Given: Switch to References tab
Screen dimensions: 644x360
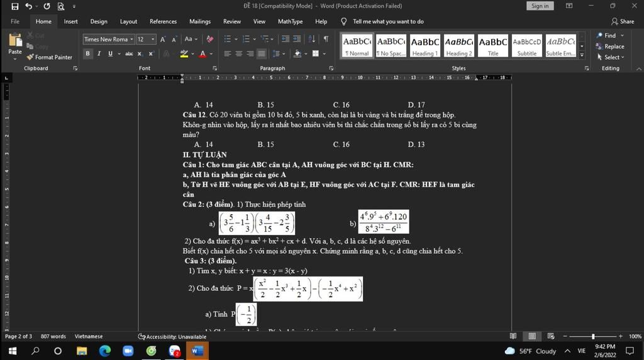Looking at the screenshot, I should pos(163,21).
